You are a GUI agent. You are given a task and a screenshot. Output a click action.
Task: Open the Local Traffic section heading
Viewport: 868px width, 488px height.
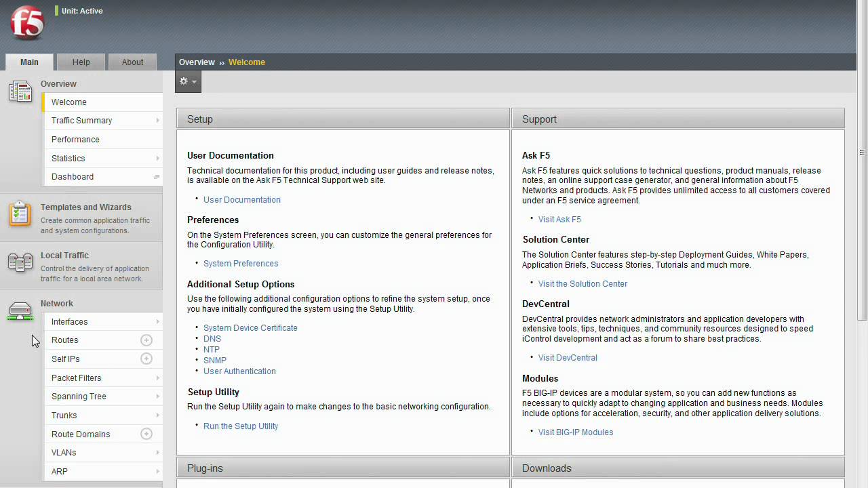tap(64, 256)
